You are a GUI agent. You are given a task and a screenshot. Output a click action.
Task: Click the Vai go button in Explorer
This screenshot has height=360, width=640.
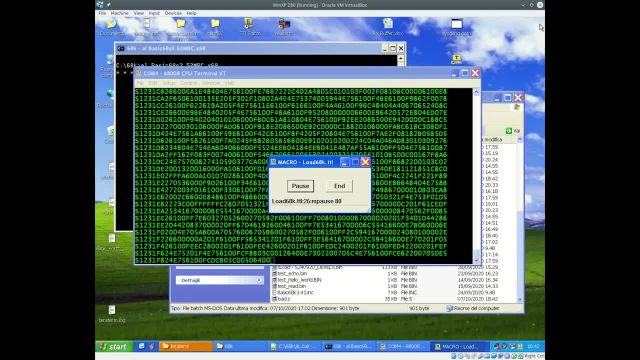pyautogui.click(x=513, y=131)
